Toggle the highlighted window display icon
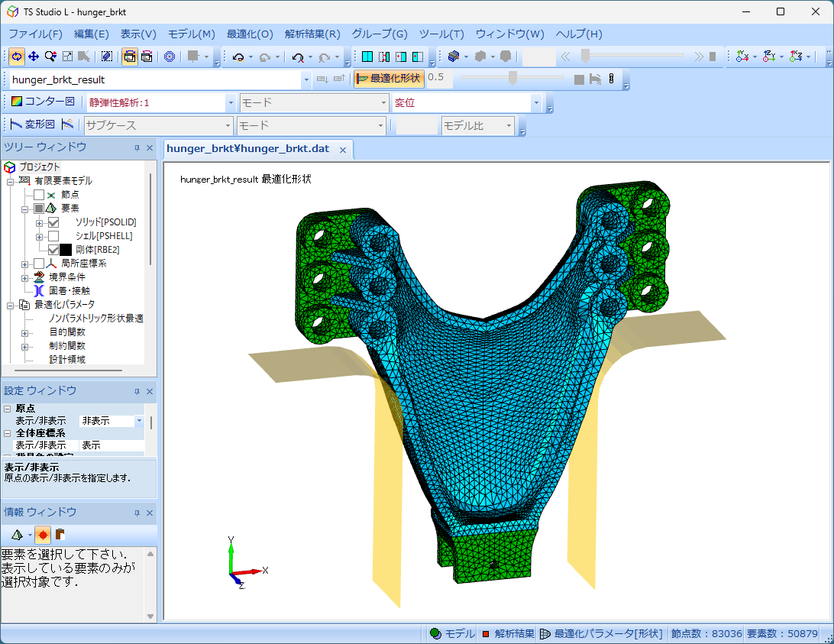This screenshot has height=644, width=834. pos(129,57)
